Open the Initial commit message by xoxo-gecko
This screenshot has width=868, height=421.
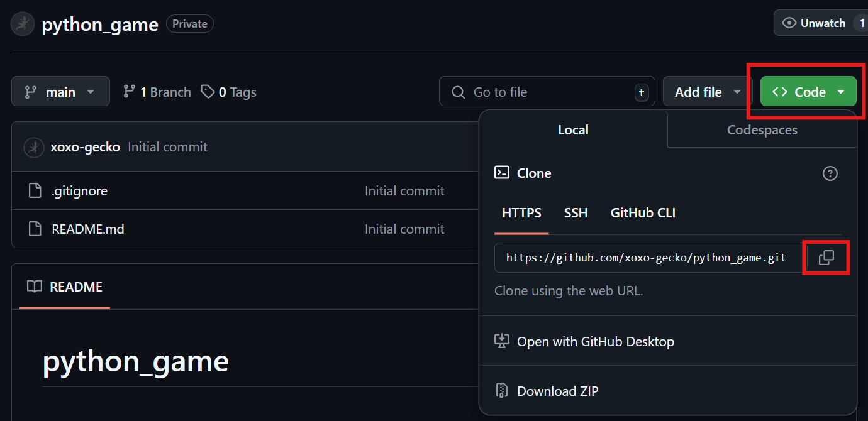[x=167, y=147]
